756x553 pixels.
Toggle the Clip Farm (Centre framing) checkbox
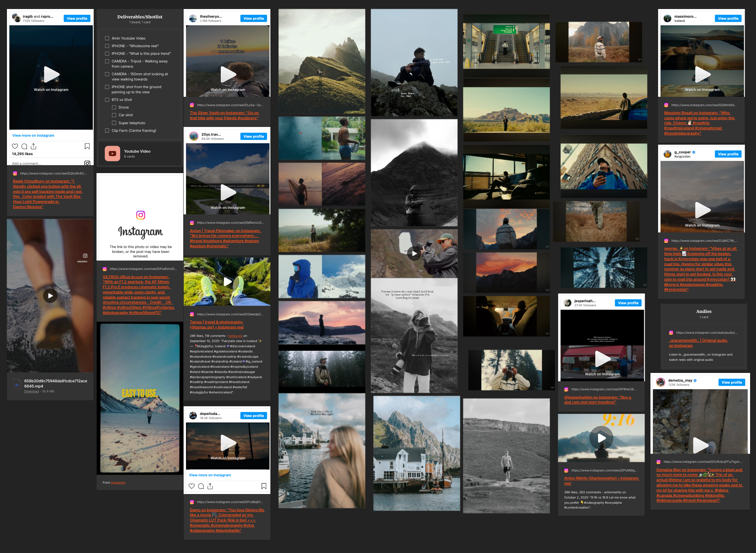coord(107,131)
